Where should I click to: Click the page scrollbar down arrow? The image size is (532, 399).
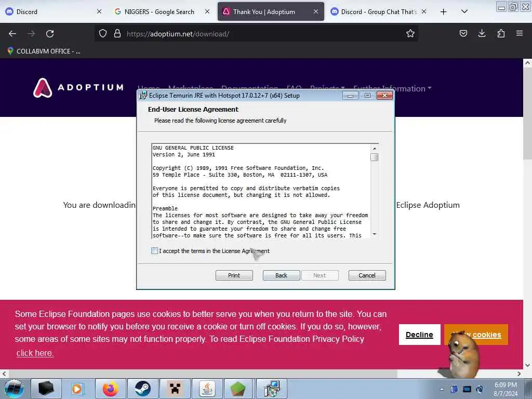[x=527, y=365]
